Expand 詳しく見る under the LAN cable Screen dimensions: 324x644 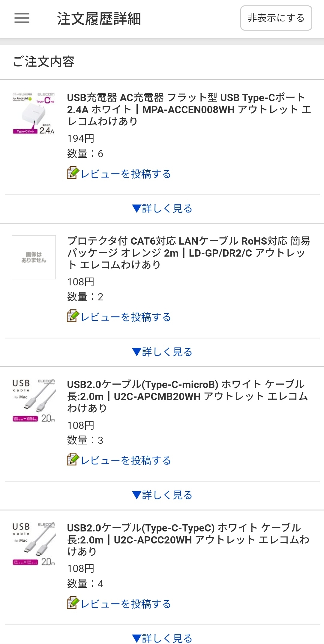[x=162, y=352]
